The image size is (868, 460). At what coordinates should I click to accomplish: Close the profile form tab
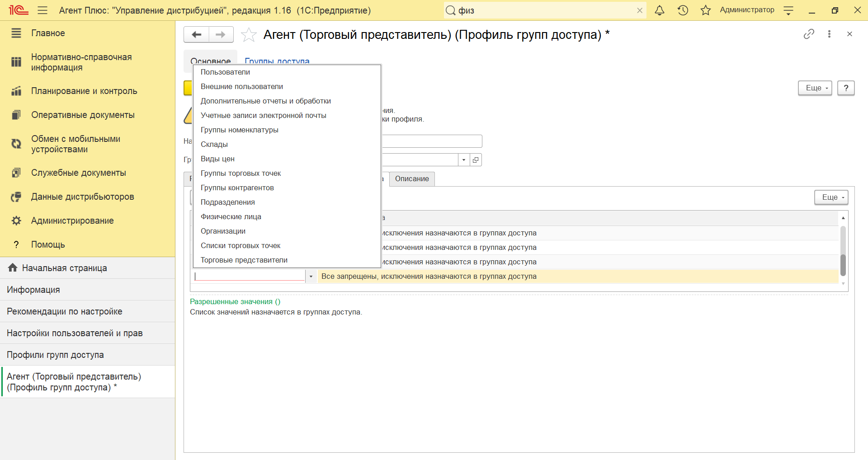coord(849,34)
